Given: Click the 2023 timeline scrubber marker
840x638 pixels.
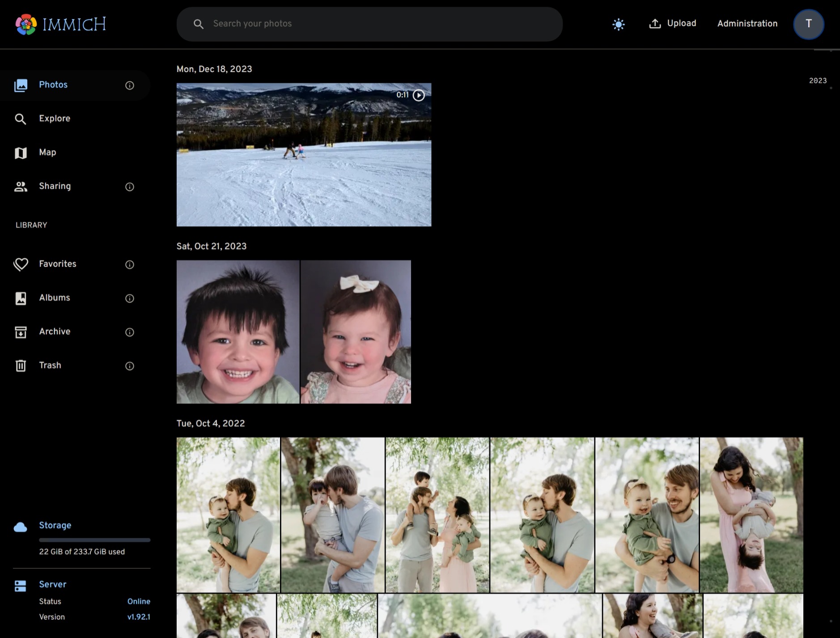Looking at the screenshot, I should 817,81.
